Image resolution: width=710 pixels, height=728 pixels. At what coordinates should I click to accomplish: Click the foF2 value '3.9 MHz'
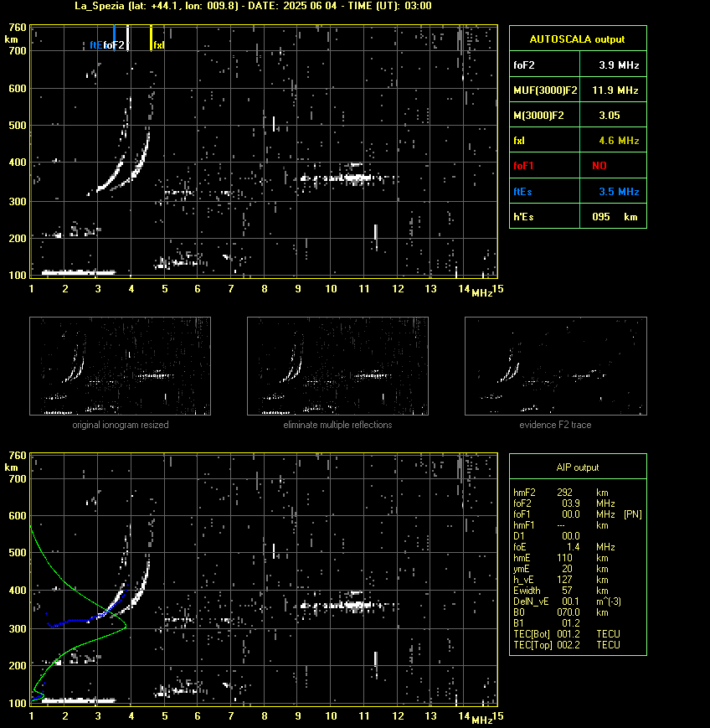[x=619, y=65]
